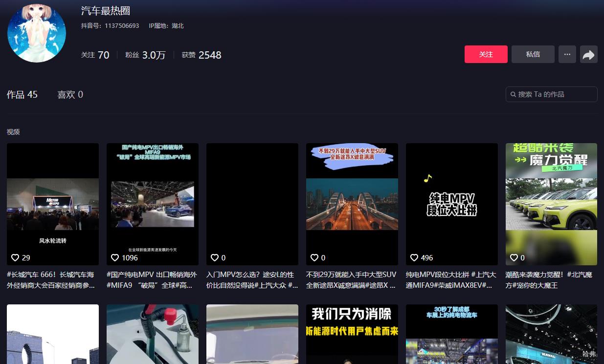Switch to the 作品 45 tab
This screenshot has height=364, width=604.
coord(22,94)
